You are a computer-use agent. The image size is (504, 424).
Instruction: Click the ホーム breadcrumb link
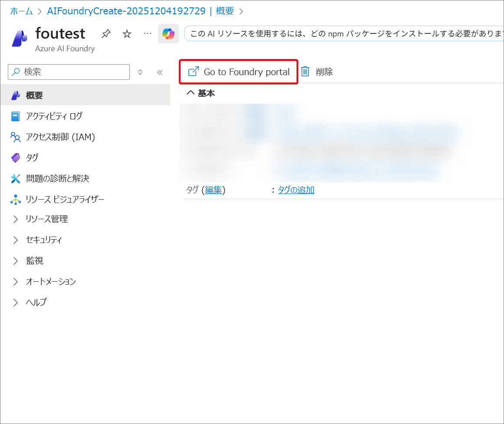[x=21, y=11]
